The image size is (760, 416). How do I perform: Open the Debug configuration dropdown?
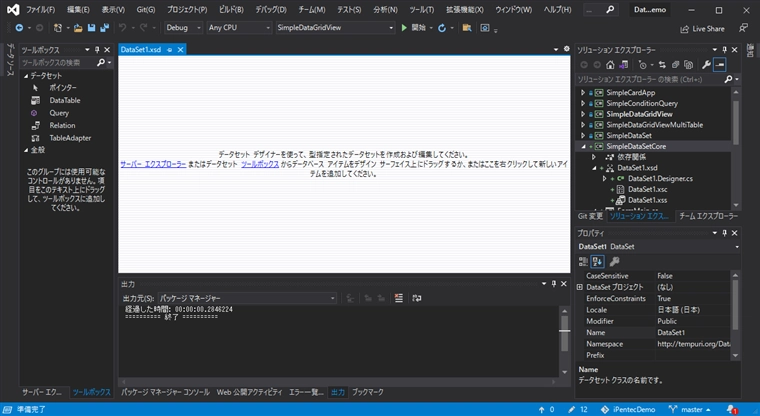coord(183,28)
